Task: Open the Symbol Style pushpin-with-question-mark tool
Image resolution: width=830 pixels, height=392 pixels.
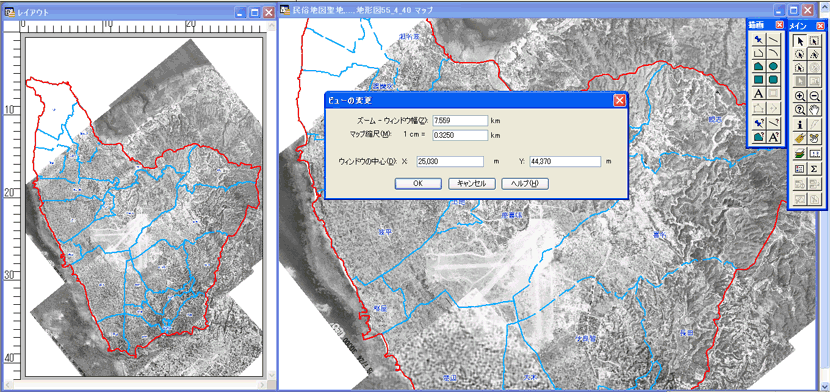Action: pos(759,123)
